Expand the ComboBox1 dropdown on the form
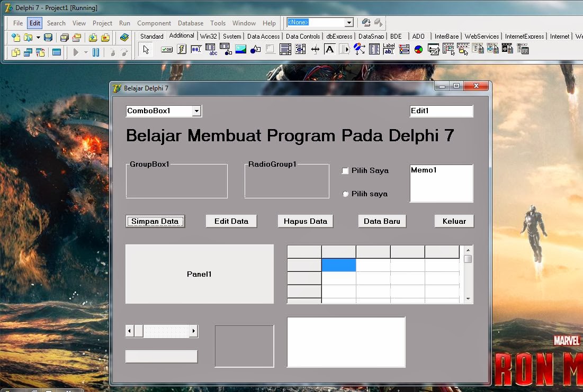Screen dimensions: 583x392 (198, 111)
